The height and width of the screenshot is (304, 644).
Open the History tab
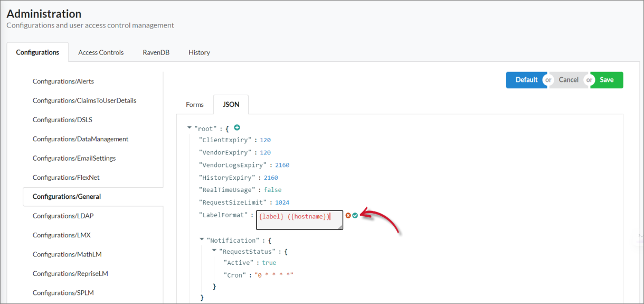click(x=199, y=52)
